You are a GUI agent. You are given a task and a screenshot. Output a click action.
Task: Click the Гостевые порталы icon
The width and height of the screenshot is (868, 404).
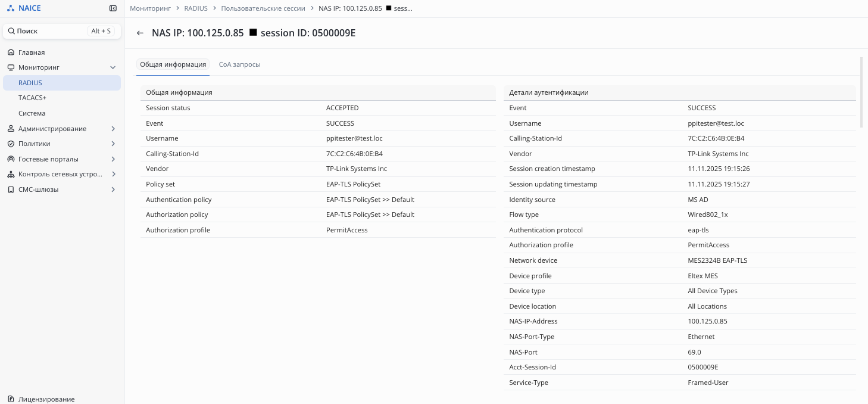tap(11, 159)
